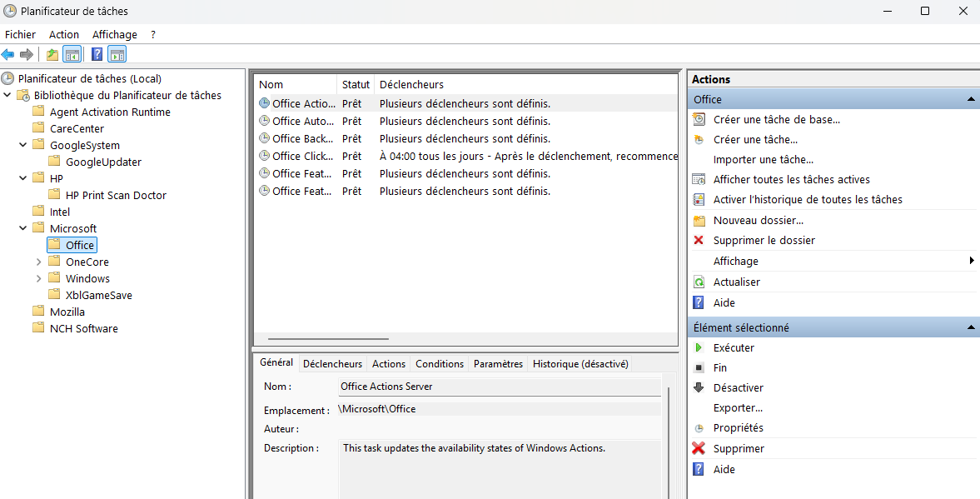Switch to the Actions tab in task details
Image resolution: width=980 pixels, height=499 pixels.
pyautogui.click(x=389, y=364)
